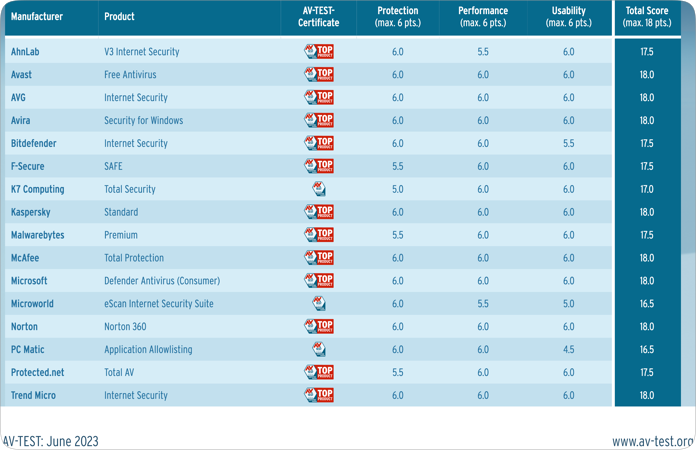The height and width of the screenshot is (450, 696).
Task: Click the Malwarebytes manufacturer name
Action: [x=39, y=235]
